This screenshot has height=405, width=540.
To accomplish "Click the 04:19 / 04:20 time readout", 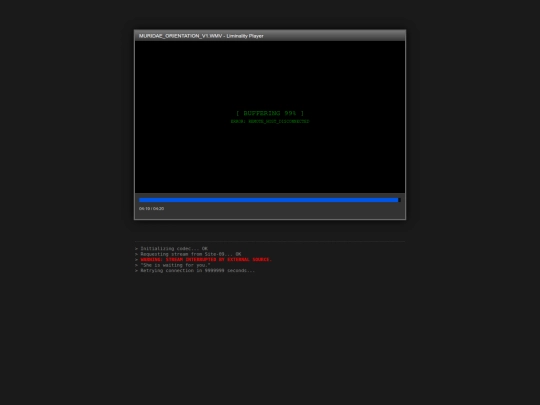I will (x=152, y=209).
